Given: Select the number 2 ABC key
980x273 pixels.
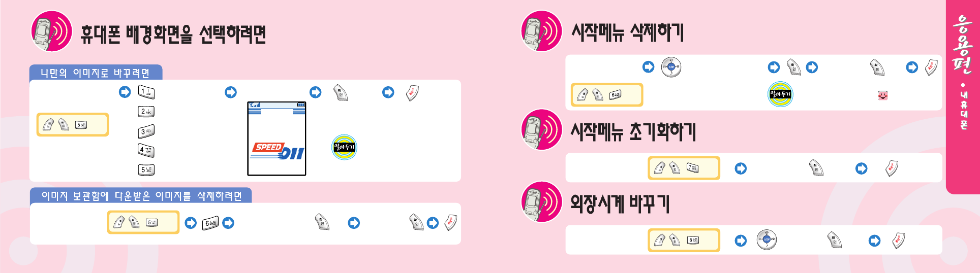Looking at the screenshot, I should point(146,112).
